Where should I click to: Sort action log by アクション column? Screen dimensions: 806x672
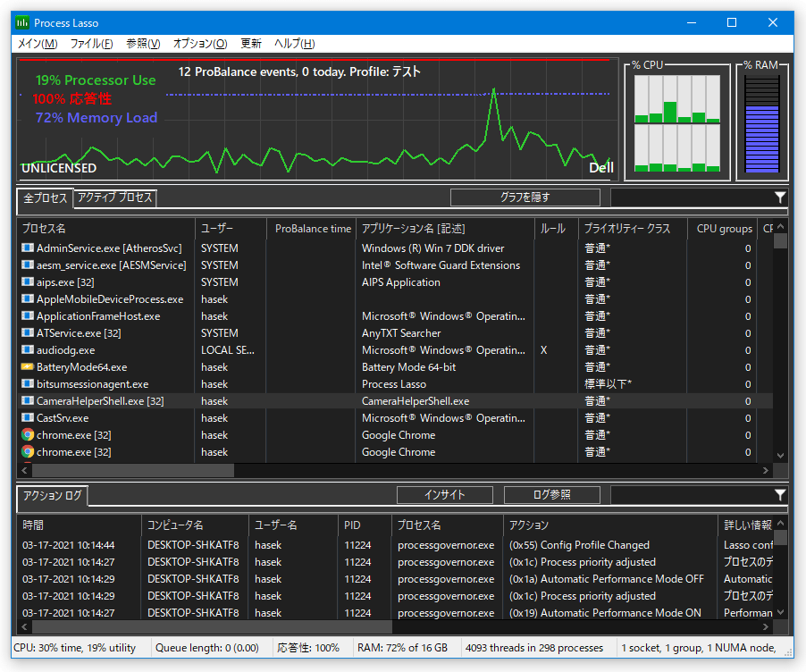pyautogui.click(x=610, y=525)
